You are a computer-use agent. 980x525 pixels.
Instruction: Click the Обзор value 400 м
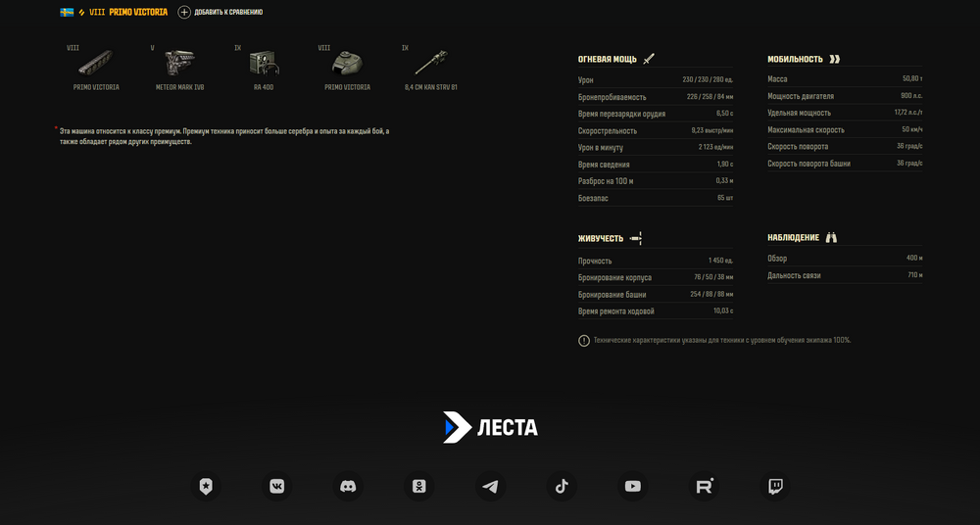[x=914, y=259]
